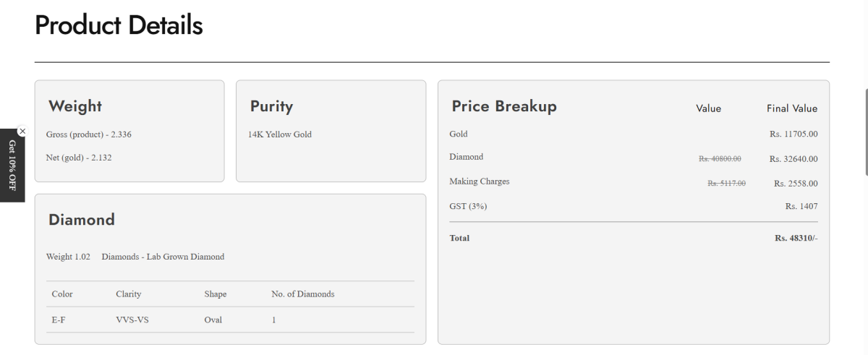This screenshot has height=355, width=868.
Task: Click the Color column header
Action: click(62, 294)
